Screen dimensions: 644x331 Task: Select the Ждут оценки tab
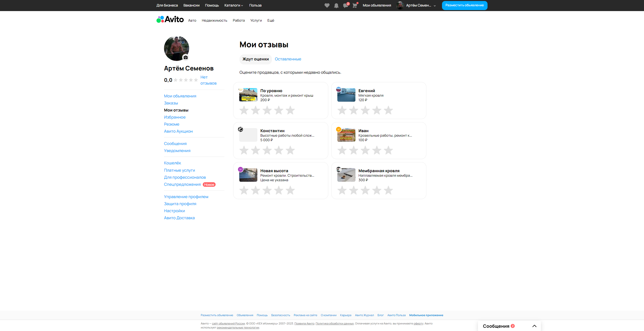(256, 59)
